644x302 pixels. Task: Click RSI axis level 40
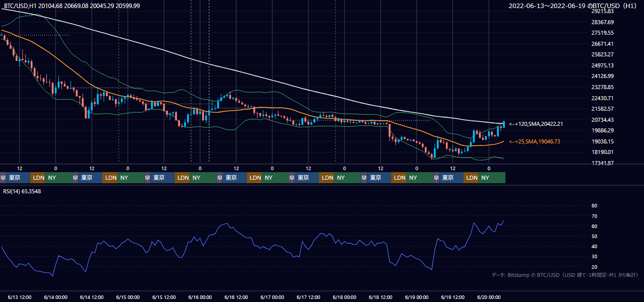tap(594, 247)
